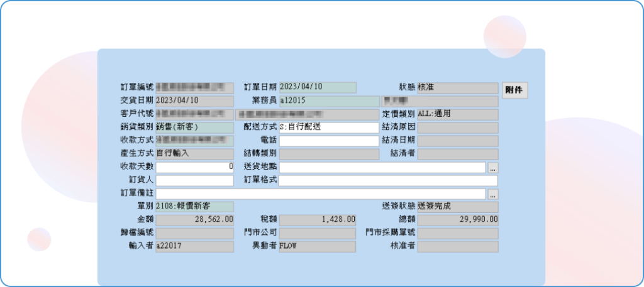Focus the 訂貨人 input field
The height and width of the screenshot is (287, 644).
[x=194, y=181]
